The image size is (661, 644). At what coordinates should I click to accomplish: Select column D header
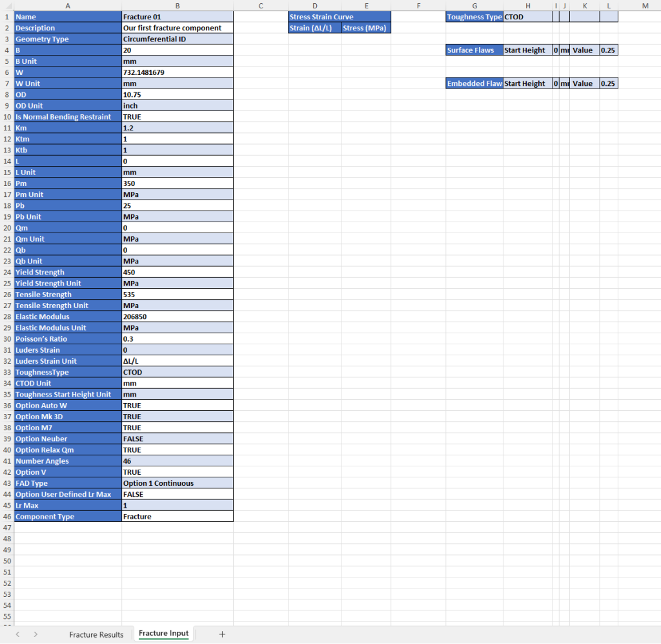[314, 6]
